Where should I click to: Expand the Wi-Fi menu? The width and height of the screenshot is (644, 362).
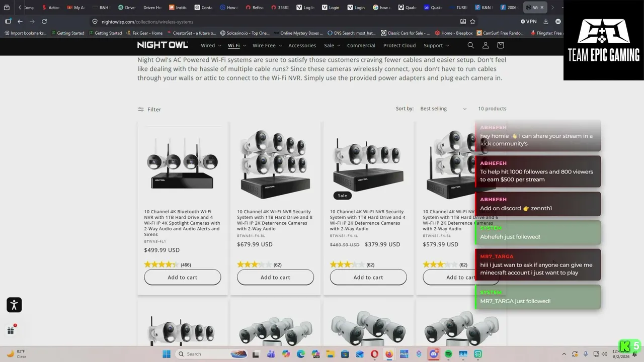(237, 45)
